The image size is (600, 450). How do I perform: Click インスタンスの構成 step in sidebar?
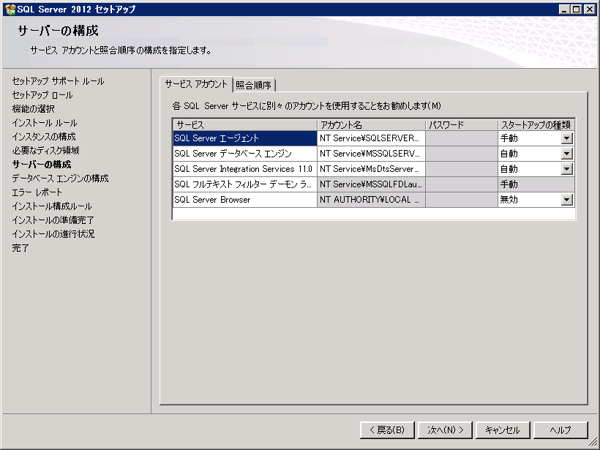point(44,137)
